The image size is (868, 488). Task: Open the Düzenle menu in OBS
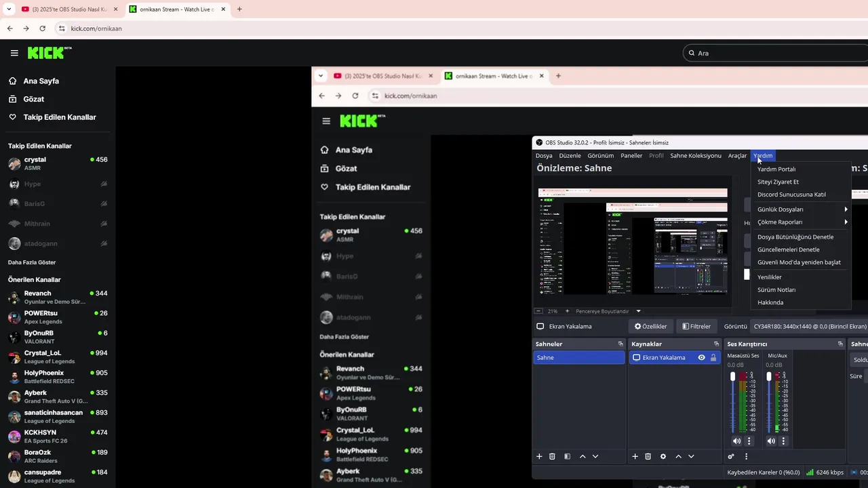point(570,156)
